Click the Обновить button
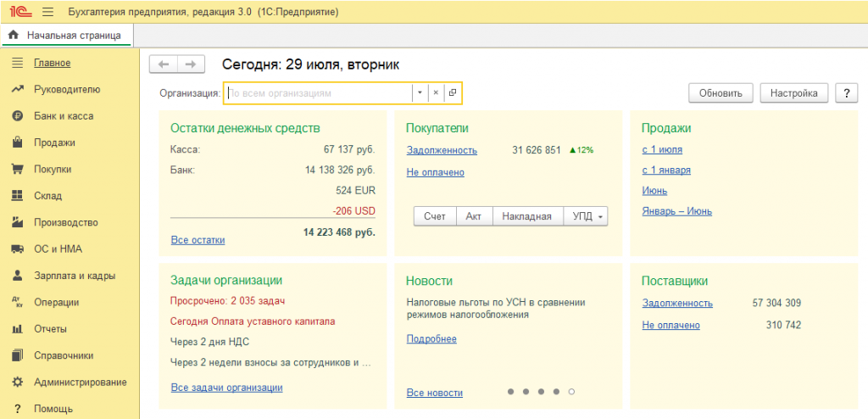Viewport: 868px width, 419px height. 721,93
